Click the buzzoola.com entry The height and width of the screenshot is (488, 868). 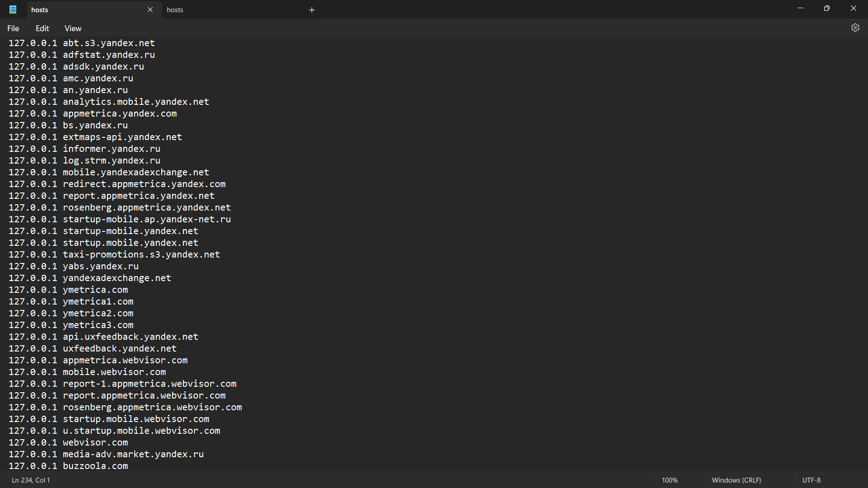pyautogui.click(x=68, y=466)
